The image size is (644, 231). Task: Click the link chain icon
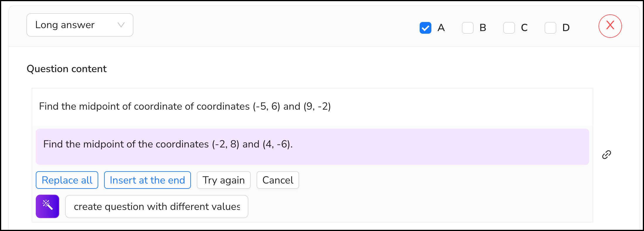[x=606, y=154]
